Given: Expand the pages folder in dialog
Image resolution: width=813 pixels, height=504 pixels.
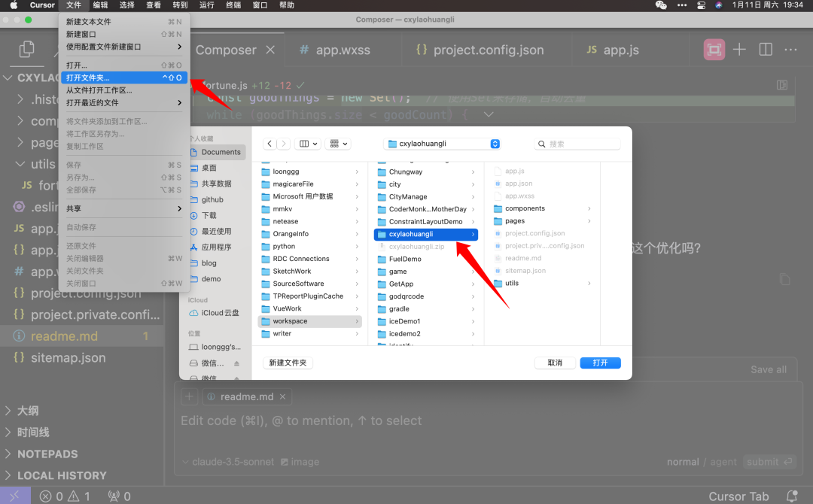Looking at the screenshot, I should click(x=589, y=220).
